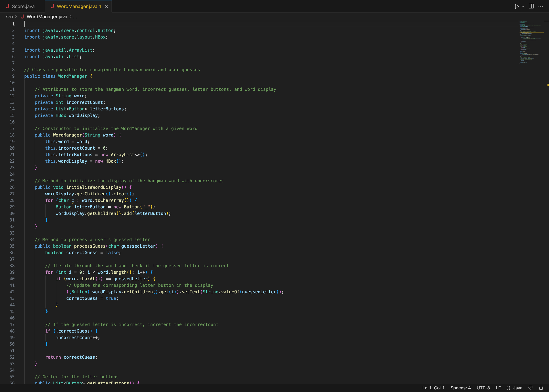Run the Java file with play icon
This screenshot has width=549, height=392.
tap(517, 6)
